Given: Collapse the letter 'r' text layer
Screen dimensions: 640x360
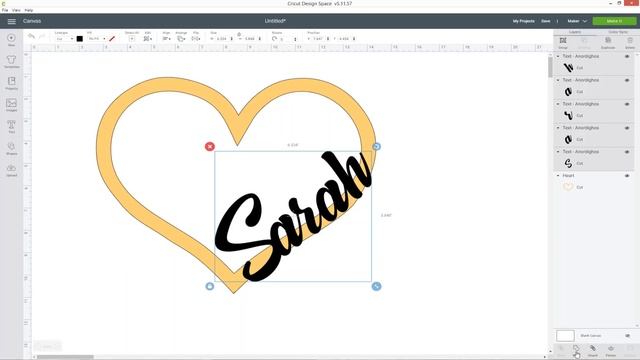Looking at the screenshot, I should coord(558,104).
